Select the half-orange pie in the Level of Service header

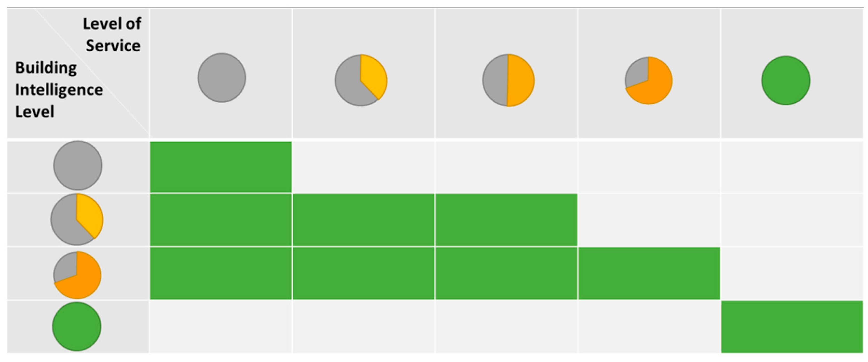click(x=508, y=80)
